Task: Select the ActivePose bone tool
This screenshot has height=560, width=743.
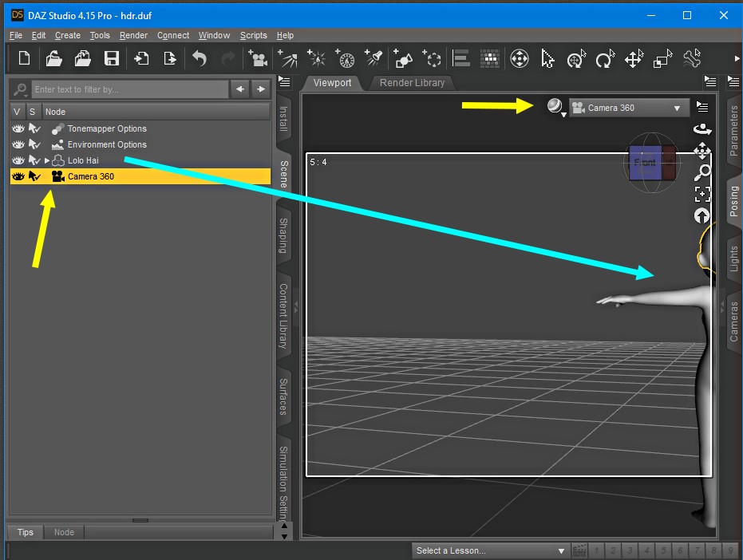Action: pos(692,59)
